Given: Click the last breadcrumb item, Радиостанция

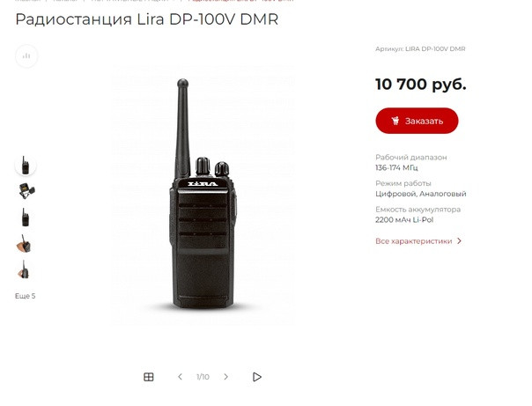Looking at the screenshot, I should (x=240, y=1).
